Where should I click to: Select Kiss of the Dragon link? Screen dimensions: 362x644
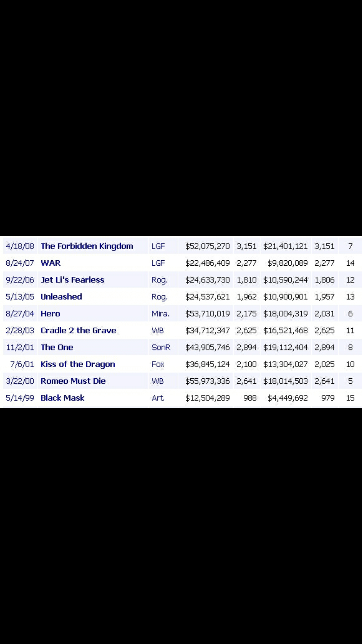click(x=78, y=364)
